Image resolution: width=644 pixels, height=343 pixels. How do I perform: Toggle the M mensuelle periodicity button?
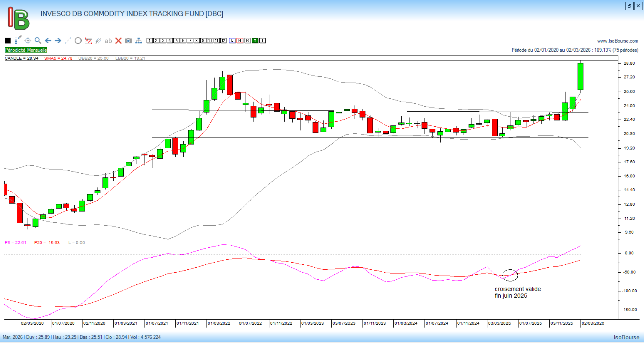point(255,41)
